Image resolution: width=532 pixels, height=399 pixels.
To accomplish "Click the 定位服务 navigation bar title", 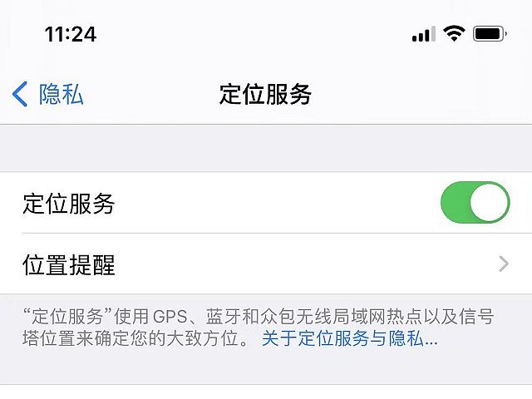I will click(265, 94).
